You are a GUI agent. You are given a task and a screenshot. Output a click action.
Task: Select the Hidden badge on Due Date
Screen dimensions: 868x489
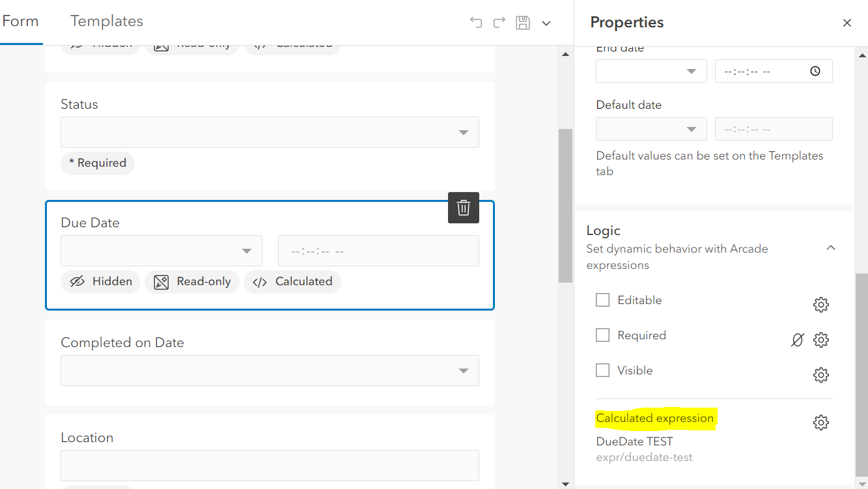point(100,281)
